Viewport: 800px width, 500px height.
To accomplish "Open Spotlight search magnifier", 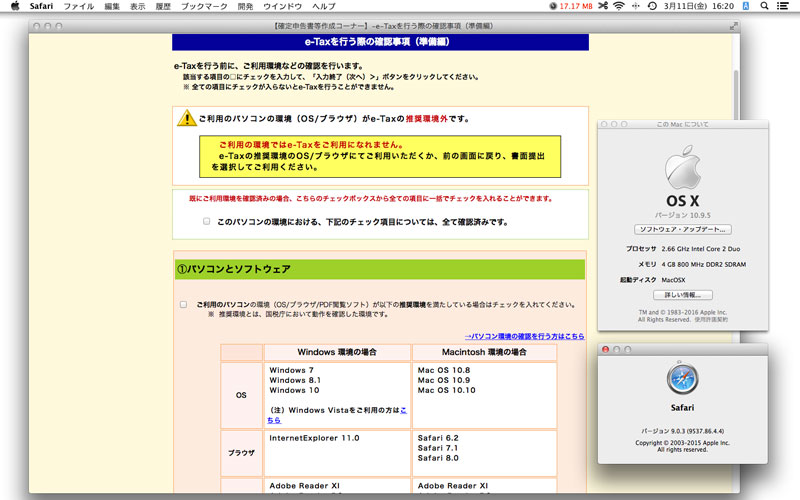I will [765, 6].
